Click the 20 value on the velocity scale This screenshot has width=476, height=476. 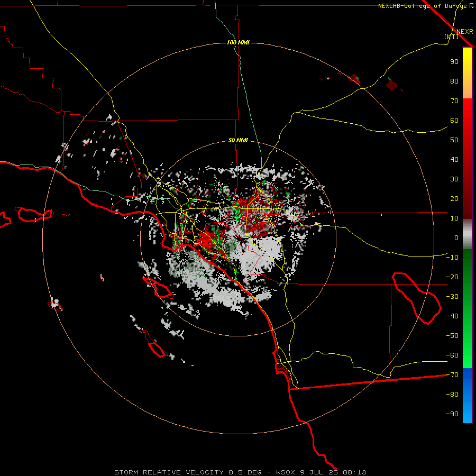(454, 198)
